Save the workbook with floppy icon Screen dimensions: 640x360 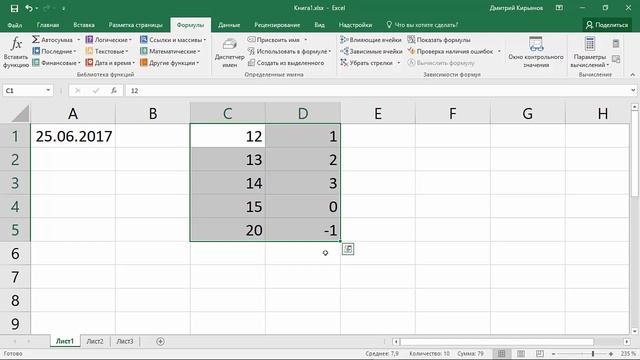pyautogui.click(x=14, y=8)
